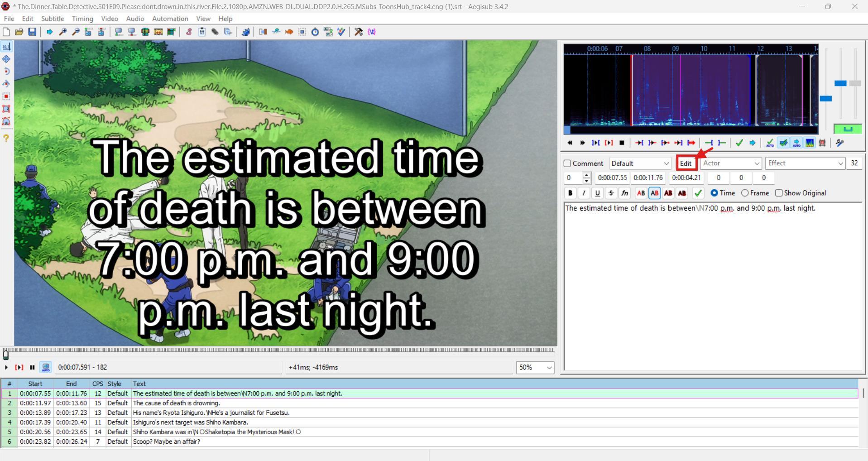Screen dimensions: 868x461
Task: Open a subtitle file via folder icon
Action: pos(19,32)
